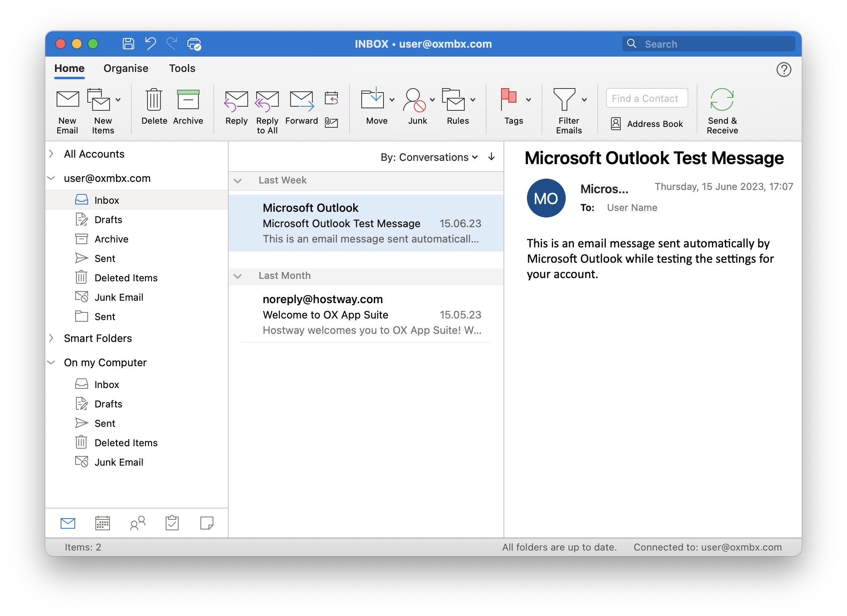847x616 pixels.
Task: Open the Tasks icon in bottom navigation
Action: (172, 523)
